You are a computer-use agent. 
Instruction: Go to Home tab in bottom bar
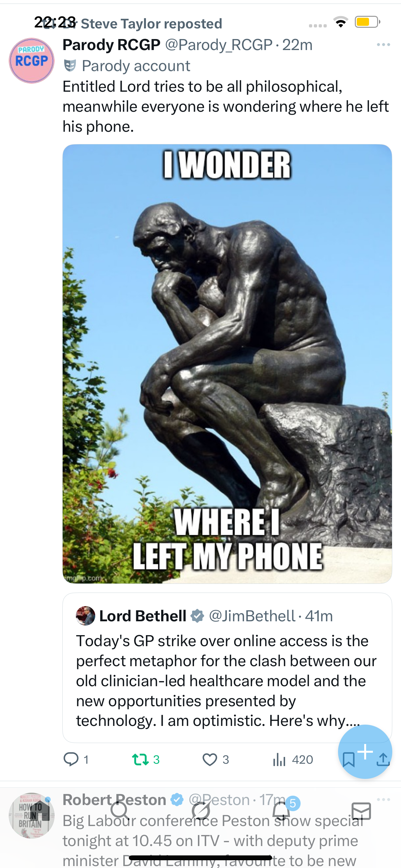point(40,811)
